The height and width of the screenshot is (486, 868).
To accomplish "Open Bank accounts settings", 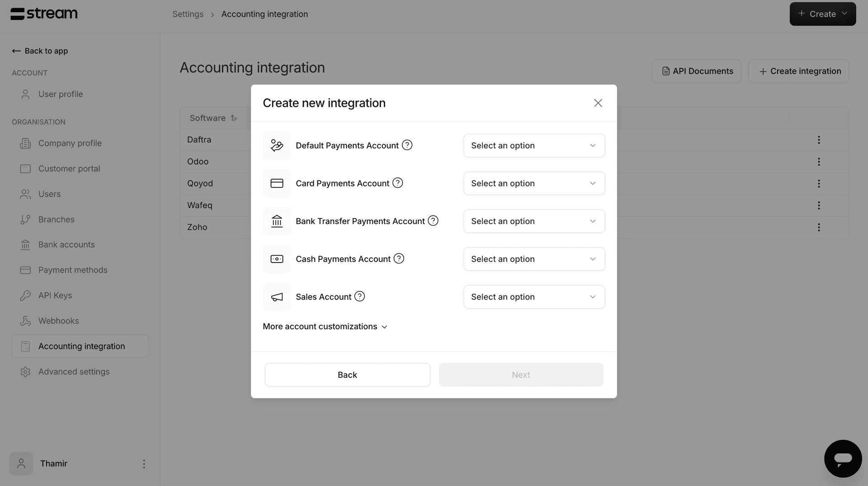I will click(x=80, y=245).
